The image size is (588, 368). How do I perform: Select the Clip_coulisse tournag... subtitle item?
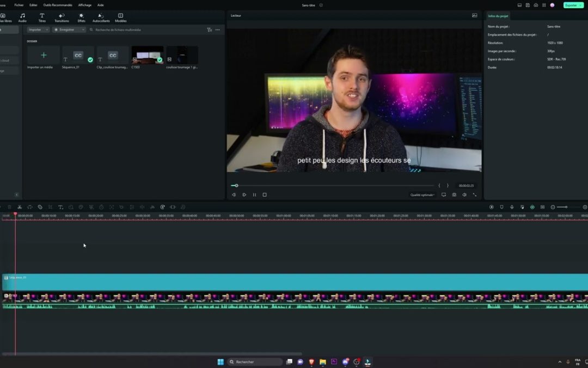(113, 55)
